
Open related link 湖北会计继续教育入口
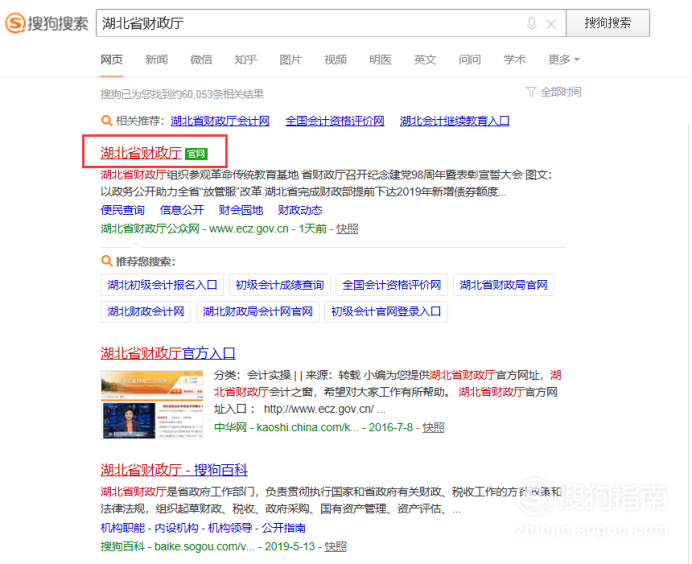tap(455, 121)
